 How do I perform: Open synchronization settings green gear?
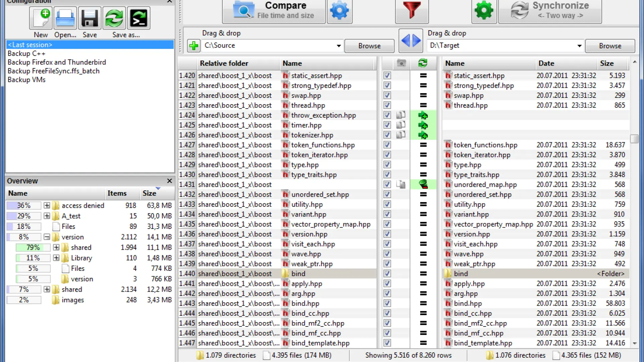pyautogui.click(x=484, y=11)
